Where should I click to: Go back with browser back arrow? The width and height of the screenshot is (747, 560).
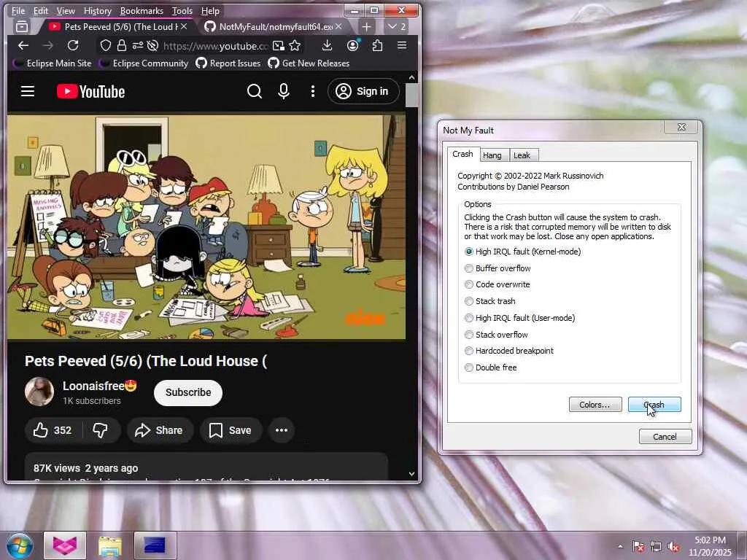click(23, 45)
